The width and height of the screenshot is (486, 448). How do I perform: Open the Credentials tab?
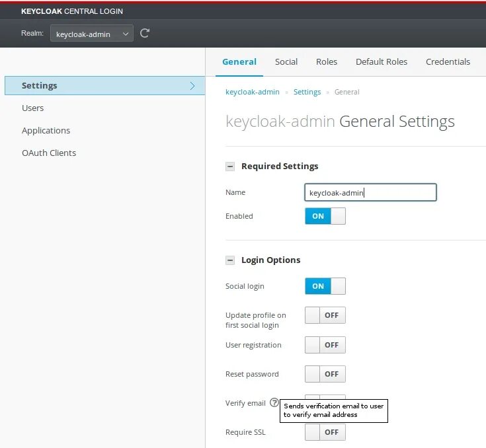(x=448, y=61)
